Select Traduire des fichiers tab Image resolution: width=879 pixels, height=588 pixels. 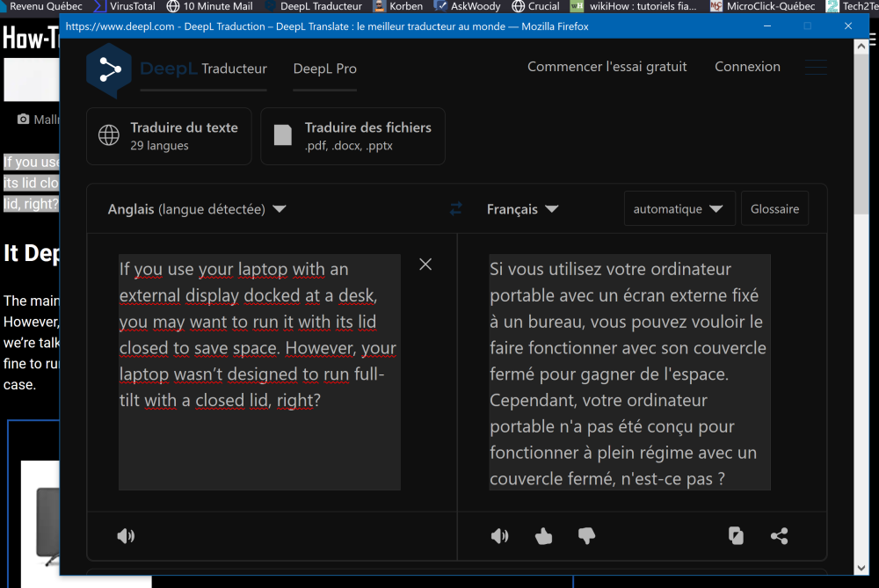[353, 136]
